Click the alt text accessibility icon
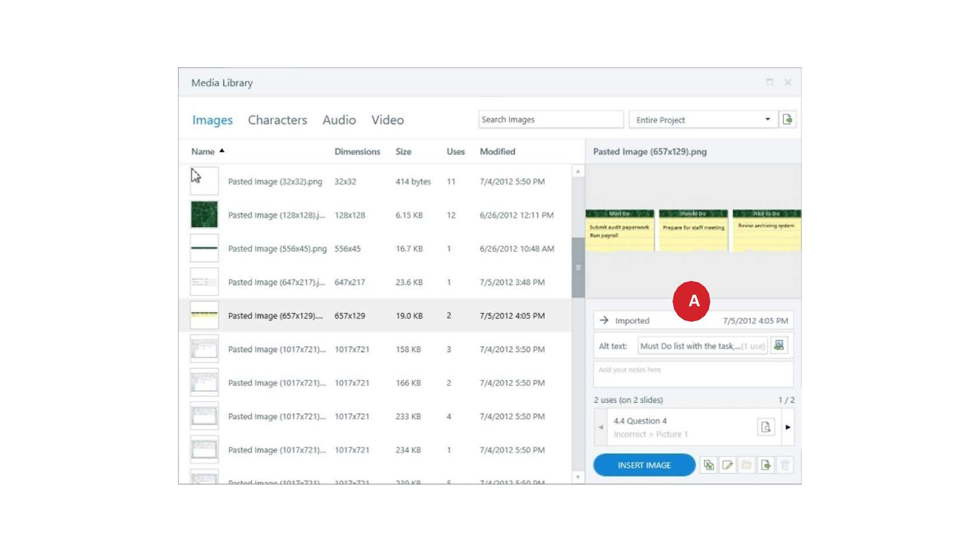 point(779,345)
